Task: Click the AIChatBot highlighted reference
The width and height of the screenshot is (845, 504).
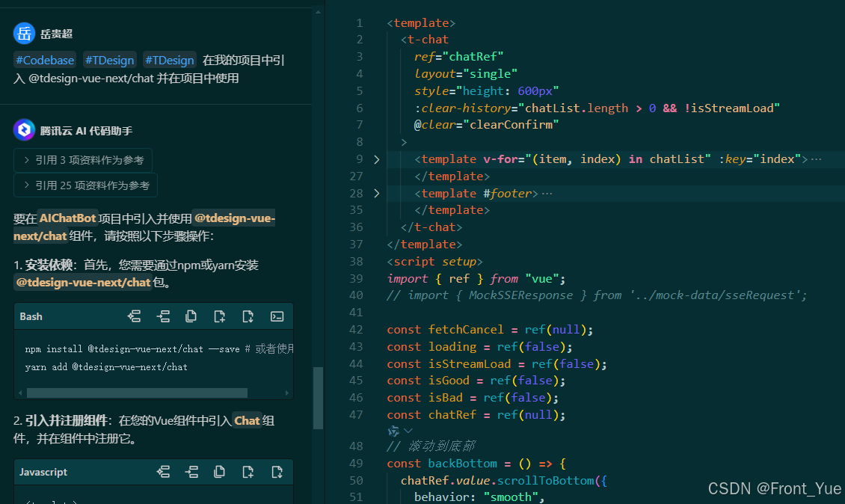Action: 67,218
